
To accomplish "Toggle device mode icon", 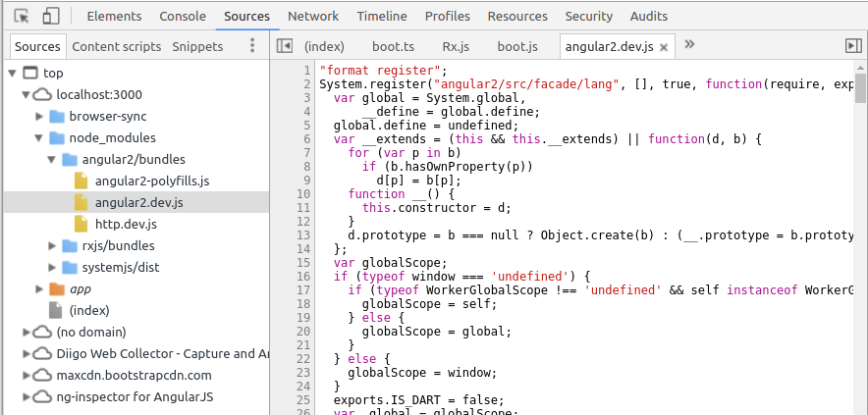I will click(51, 16).
